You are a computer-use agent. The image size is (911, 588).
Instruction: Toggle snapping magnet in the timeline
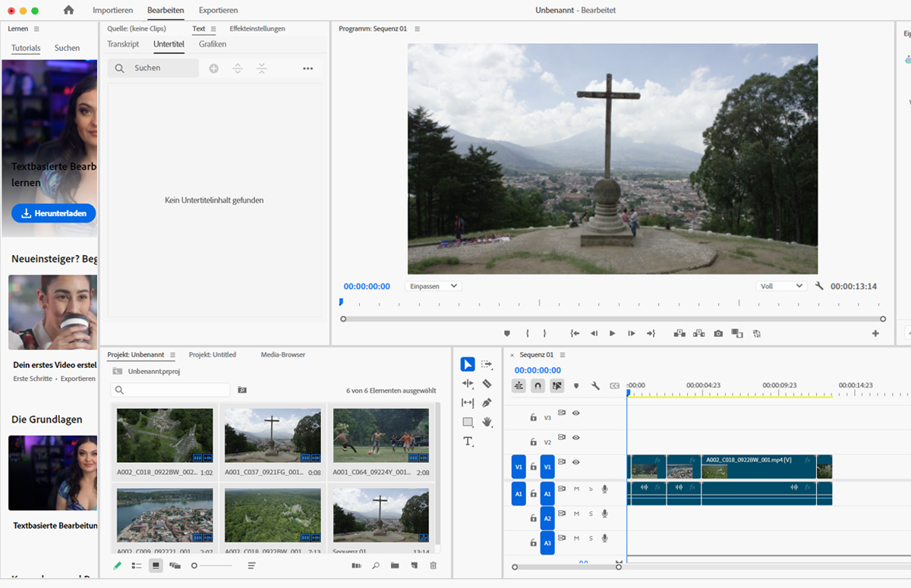click(537, 385)
